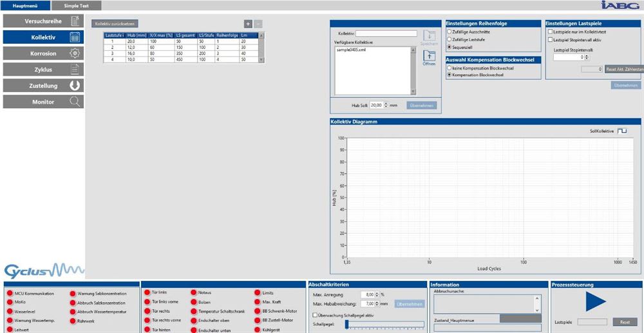The height and width of the screenshot is (333, 644).
Task: Click the IABG logo
Action: coord(621,5)
